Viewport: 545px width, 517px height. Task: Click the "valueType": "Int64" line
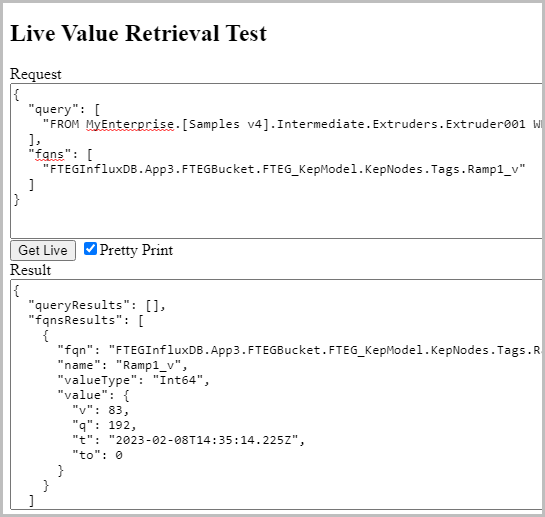point(133,380)
